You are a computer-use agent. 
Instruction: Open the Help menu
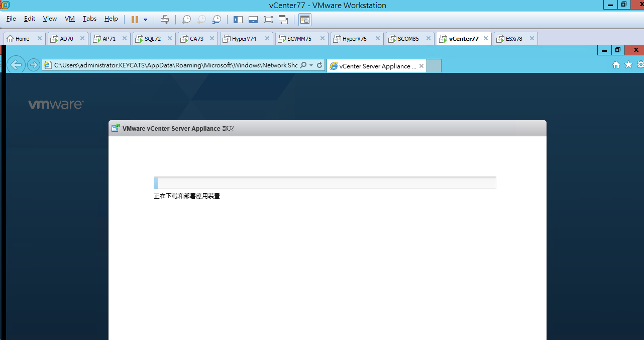(111, 19)
